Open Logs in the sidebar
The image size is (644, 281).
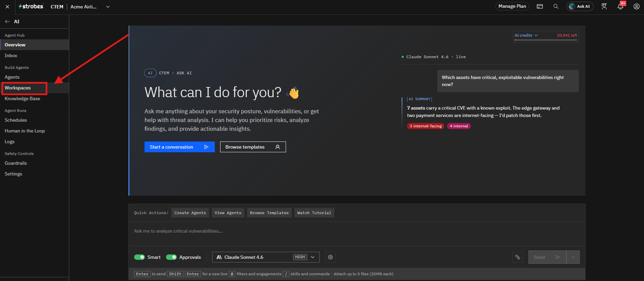(35, 142)
